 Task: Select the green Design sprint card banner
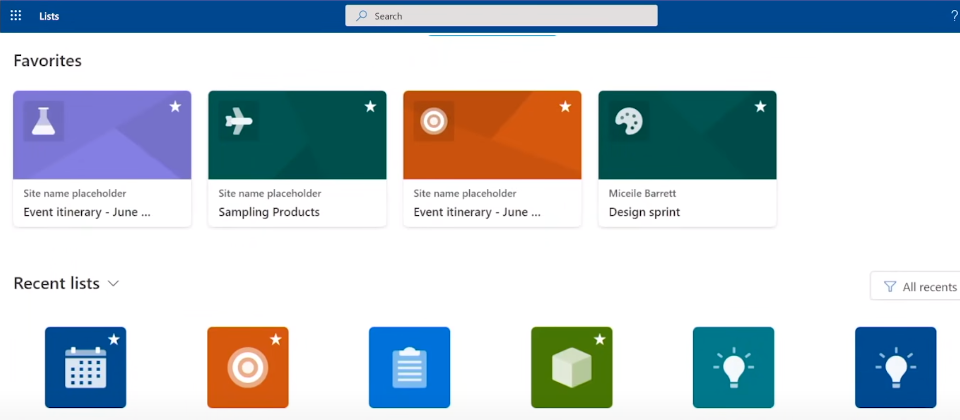(x=687, y=135)
